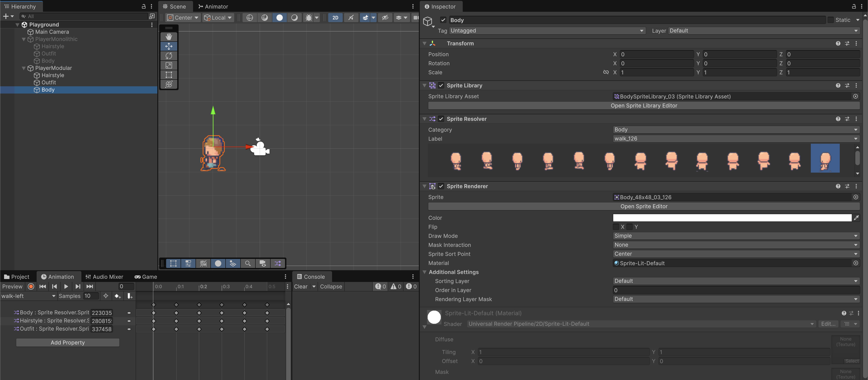Screen dimensions: 868x380
Task: Click the Add Property button
Action: [x=68, y=342]
